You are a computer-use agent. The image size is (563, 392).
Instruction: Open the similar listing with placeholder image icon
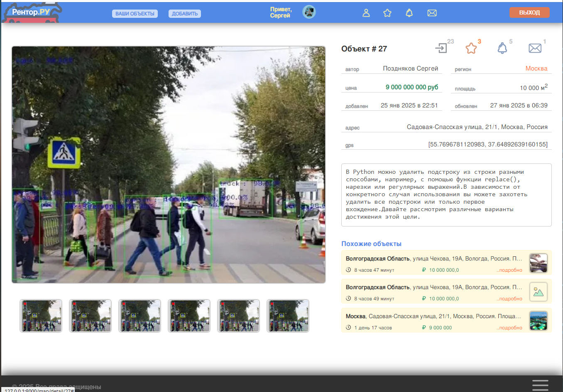tap(447, 292)
